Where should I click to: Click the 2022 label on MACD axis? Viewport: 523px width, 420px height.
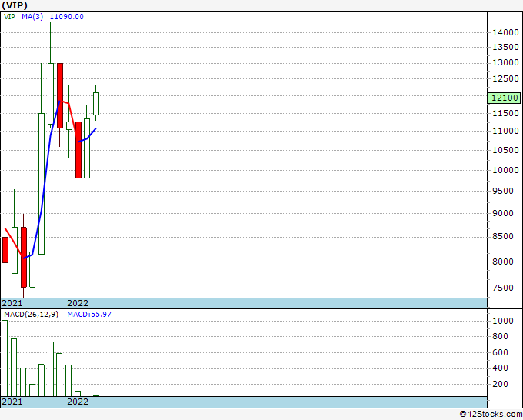pyautogui.click(x=78, y=402)
